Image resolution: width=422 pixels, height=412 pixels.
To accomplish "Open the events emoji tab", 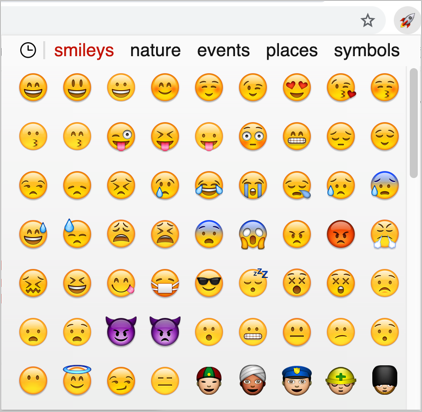I will click(x=223, y=51).
